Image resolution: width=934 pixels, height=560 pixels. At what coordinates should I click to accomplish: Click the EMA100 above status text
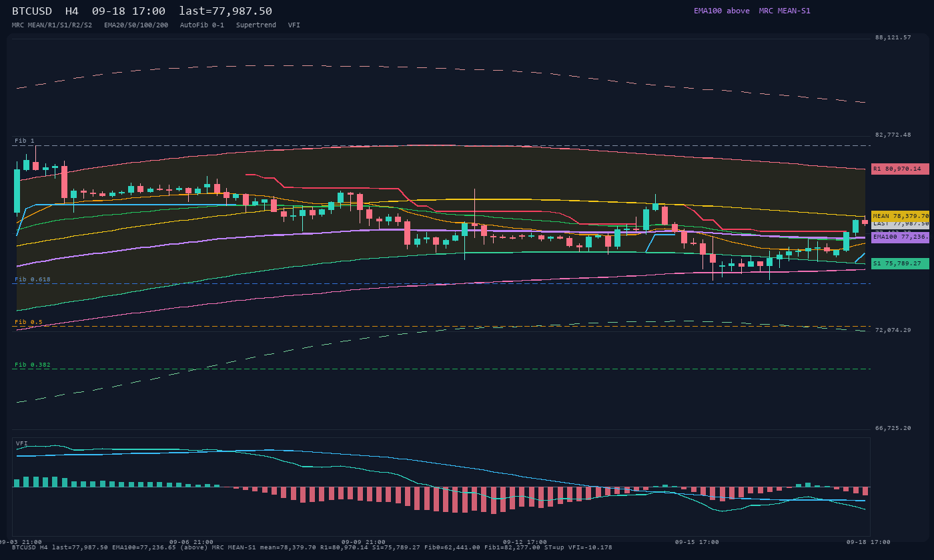click(x=722, y=11)
